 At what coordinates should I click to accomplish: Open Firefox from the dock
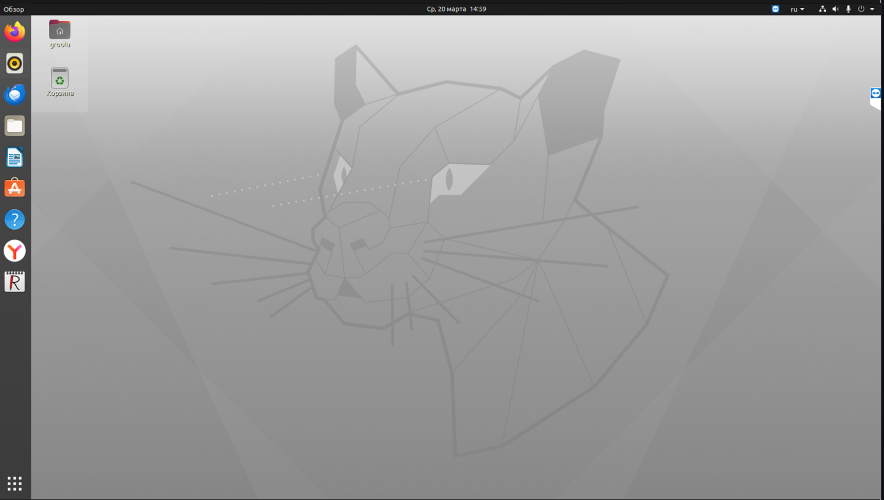pyautogui.click(x=15, y=32)
